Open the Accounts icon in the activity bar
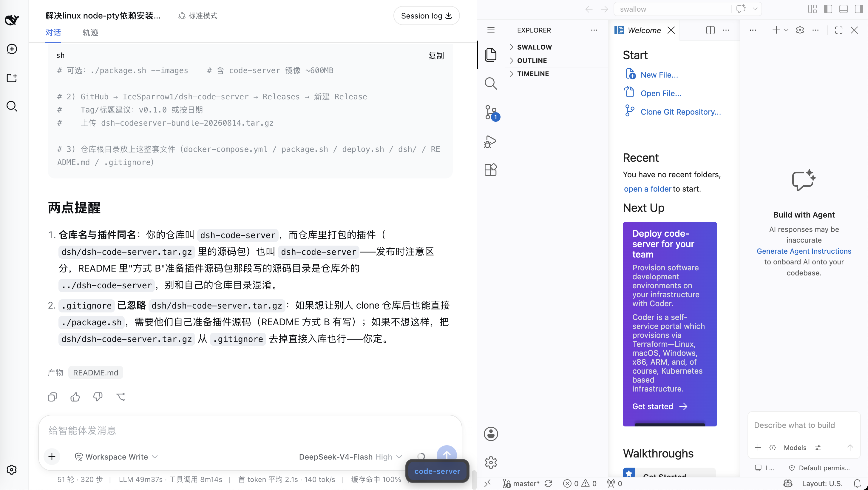Viewport: 868px width, 490px height. pos(491,434)
